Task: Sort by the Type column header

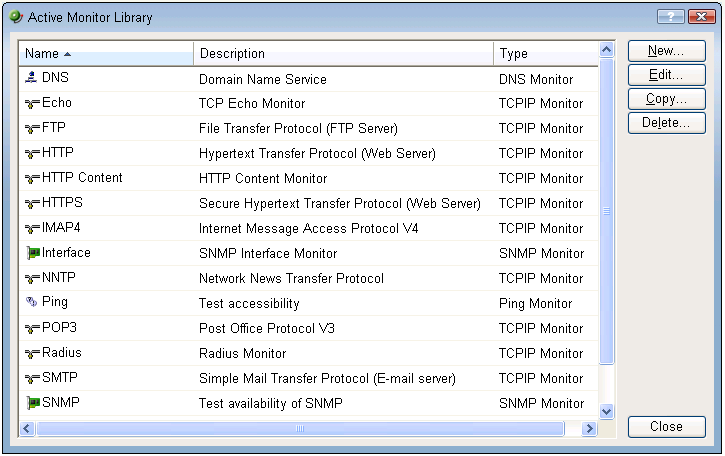Action: 546,54
